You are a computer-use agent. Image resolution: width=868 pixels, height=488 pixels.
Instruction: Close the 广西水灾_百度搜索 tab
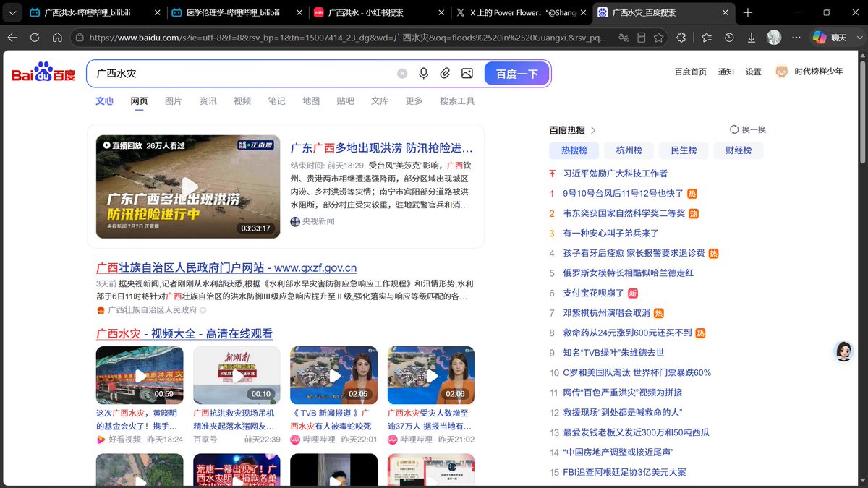(726, 12)
